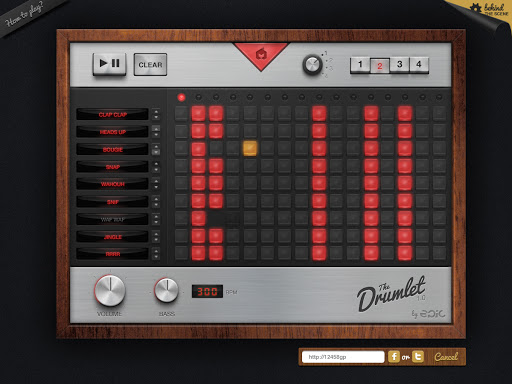Click the up arrow next to BOUGIE
Image resolution: width=512 pixels, height=384 pixels.
coord(156,146)
